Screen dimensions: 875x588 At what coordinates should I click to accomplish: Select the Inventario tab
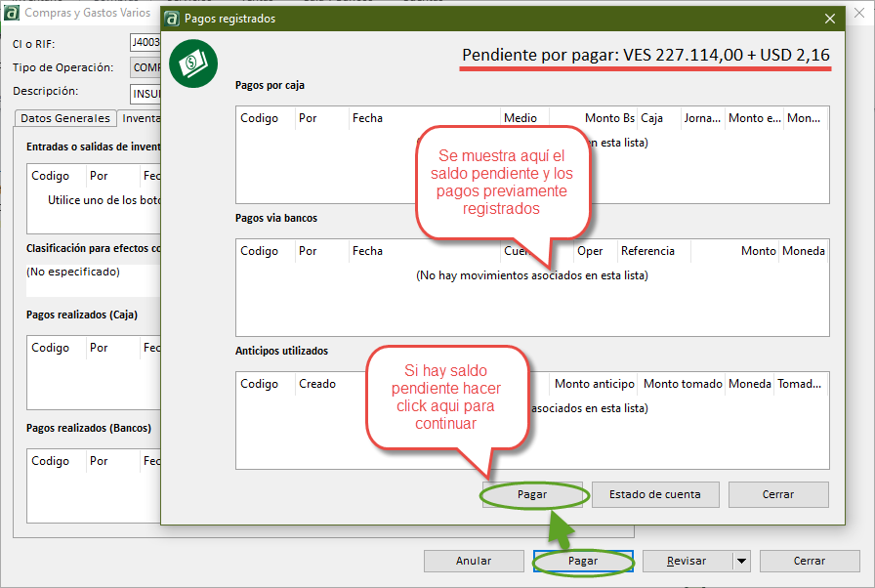click(x=141, y=118)
